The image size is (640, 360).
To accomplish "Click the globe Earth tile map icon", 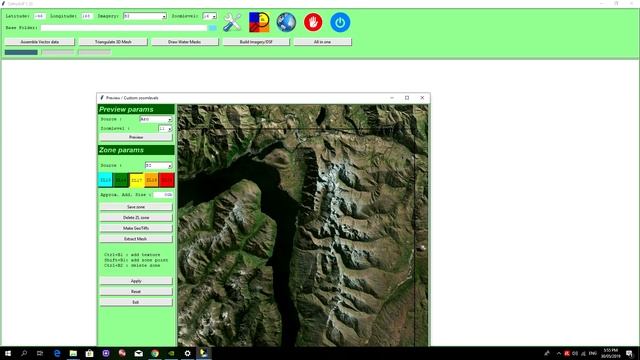I will [286, 22].
